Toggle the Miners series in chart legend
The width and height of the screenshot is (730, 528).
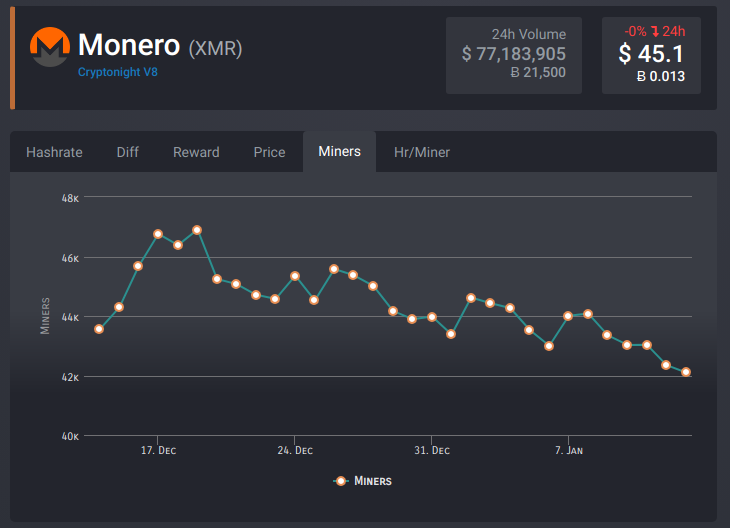tap(363, 481)
